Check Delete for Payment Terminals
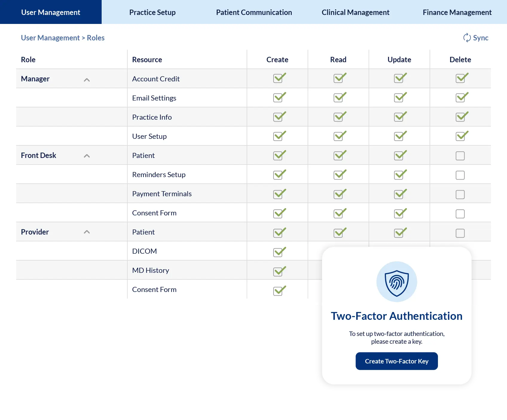507x420 pixels. coord(460,194)
